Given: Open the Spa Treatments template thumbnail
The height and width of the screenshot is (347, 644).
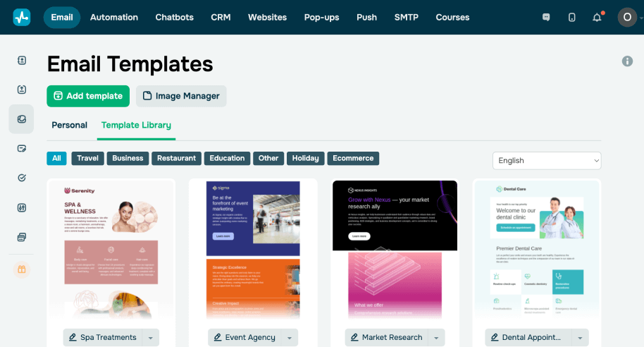Looking at the screenshot, I should click(x=111, y=251).
